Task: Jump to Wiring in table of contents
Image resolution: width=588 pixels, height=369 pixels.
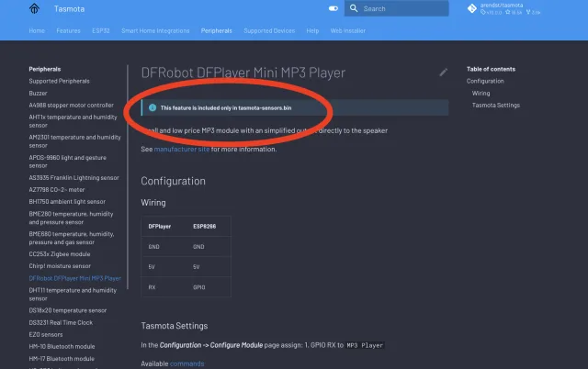Action: (481, 93)
